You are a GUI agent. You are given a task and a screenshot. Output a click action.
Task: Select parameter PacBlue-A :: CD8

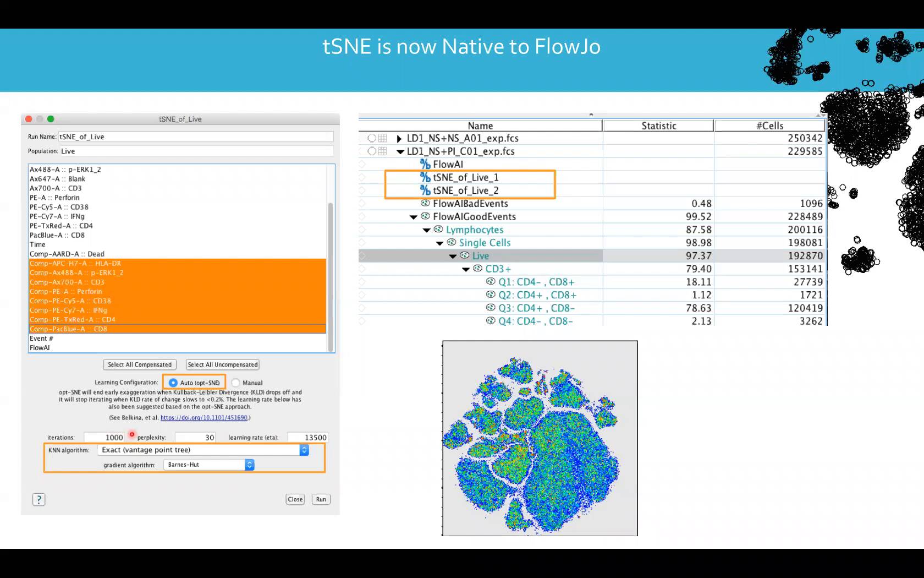pos(178,235)
